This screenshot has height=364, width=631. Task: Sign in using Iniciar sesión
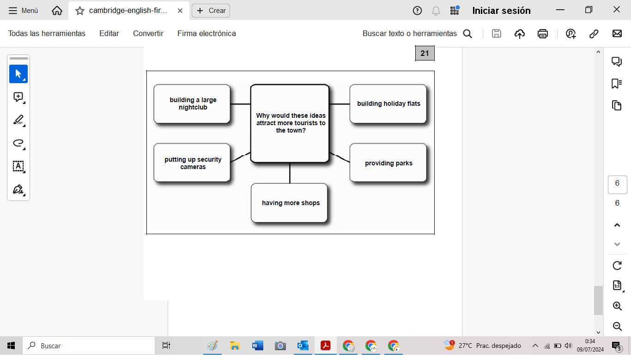click(x=501, y=10)
